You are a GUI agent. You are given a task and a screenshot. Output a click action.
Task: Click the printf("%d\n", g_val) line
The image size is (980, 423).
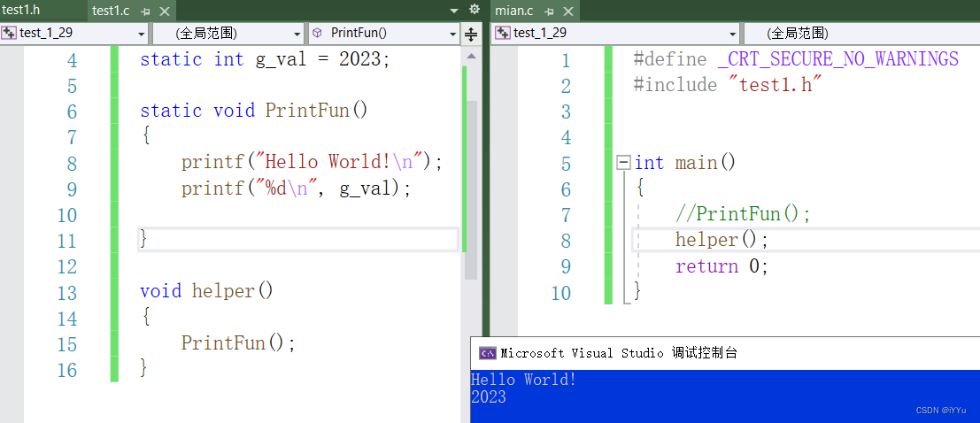pyautogui.click(x=297, y=188)
